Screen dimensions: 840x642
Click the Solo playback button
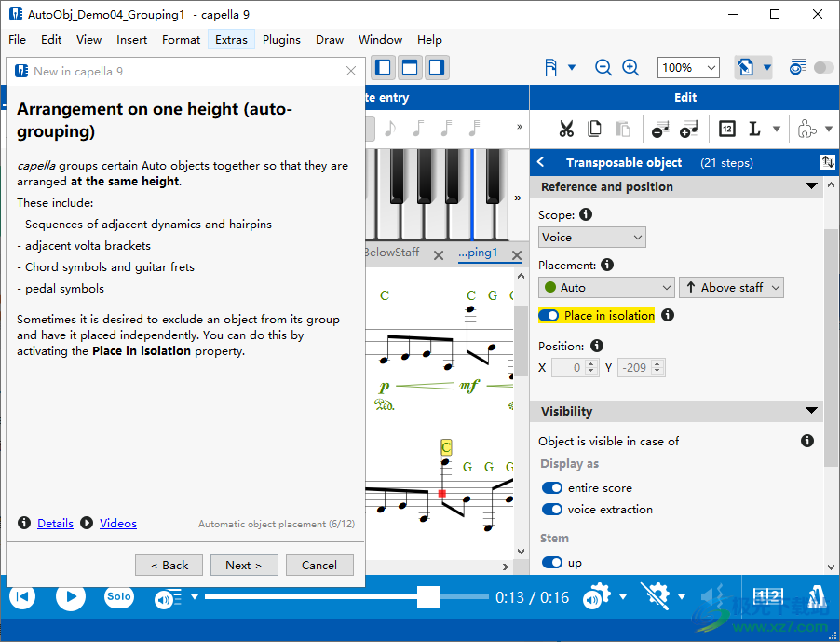click(x=118, y=597)
